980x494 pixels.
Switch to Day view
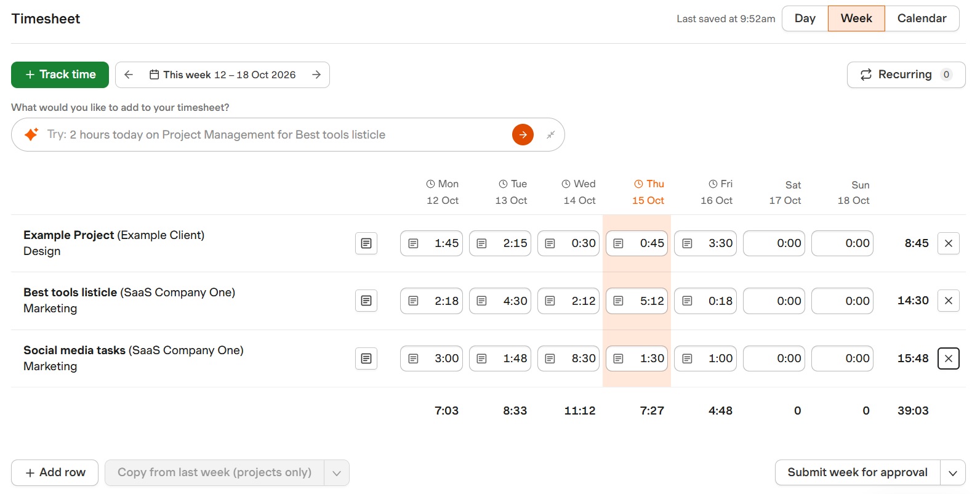pos(805,18)
